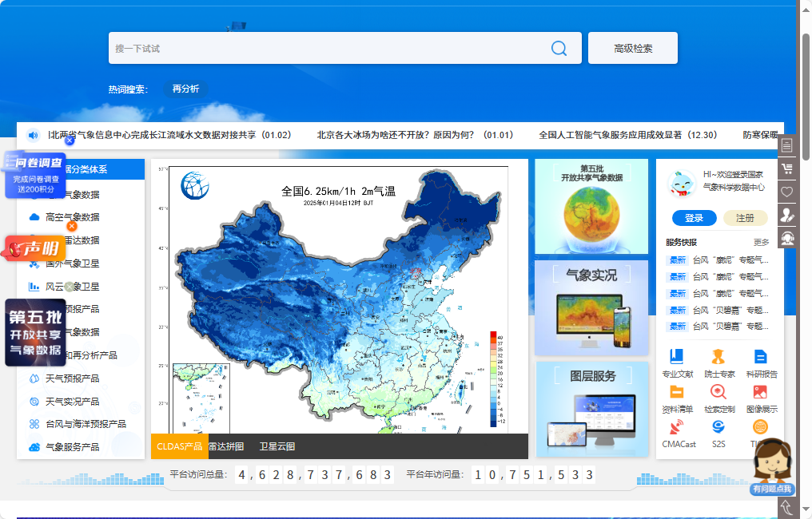Click the back-to-top arrow icon
The height and width of the screenshot is (519, 812).
click(x=786, y=508)
